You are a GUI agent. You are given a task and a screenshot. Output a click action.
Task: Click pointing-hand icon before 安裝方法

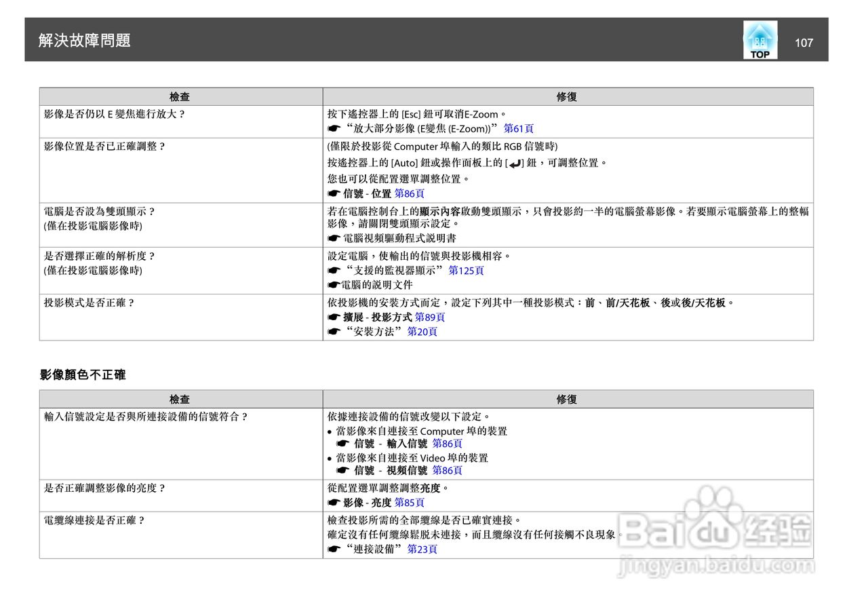point(334,331)
